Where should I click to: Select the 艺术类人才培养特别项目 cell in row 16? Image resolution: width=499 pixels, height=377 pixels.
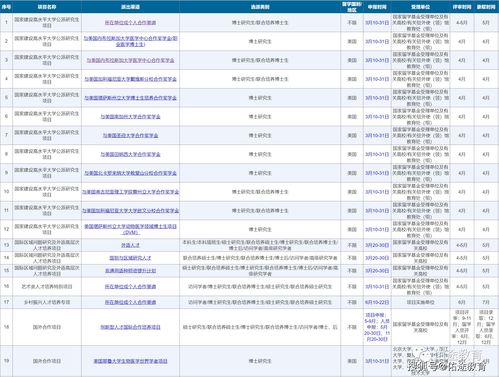click(x=47, y=287)
